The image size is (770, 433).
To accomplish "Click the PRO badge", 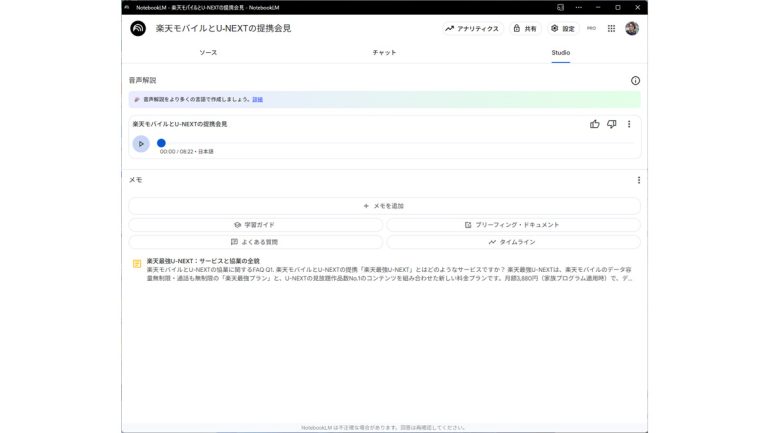I will 591,28.
